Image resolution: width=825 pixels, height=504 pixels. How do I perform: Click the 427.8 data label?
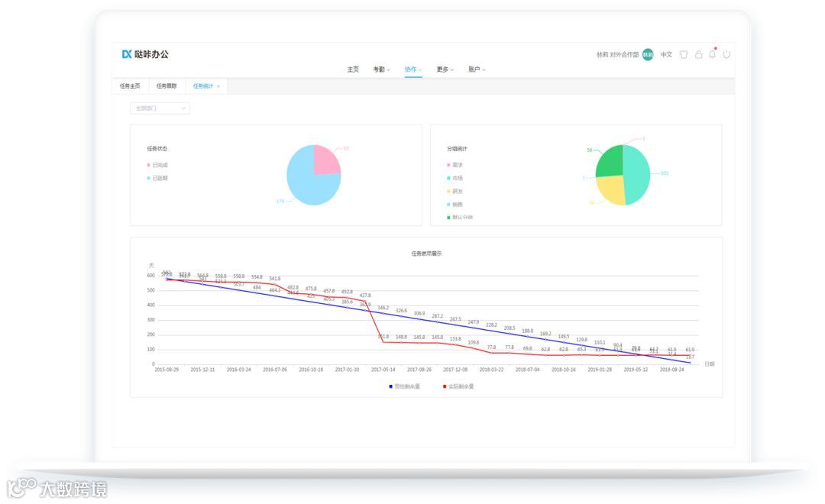tap(365, 296)
